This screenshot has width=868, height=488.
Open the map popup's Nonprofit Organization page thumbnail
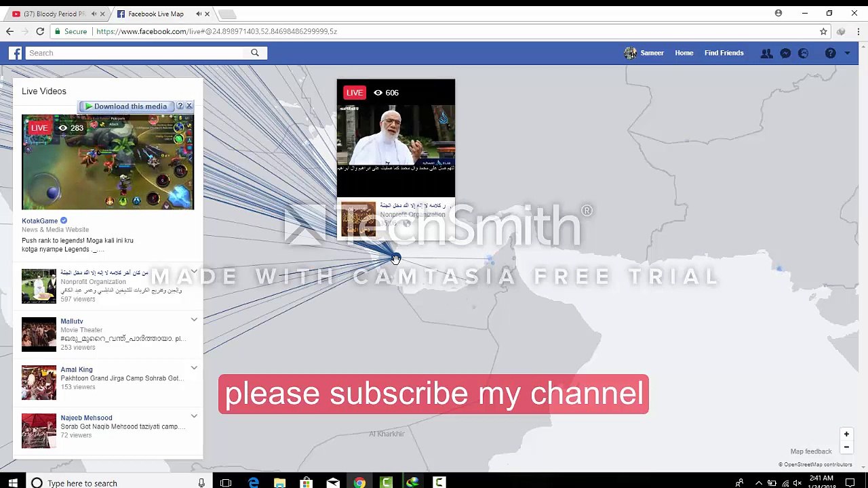[x=358, y=219]
